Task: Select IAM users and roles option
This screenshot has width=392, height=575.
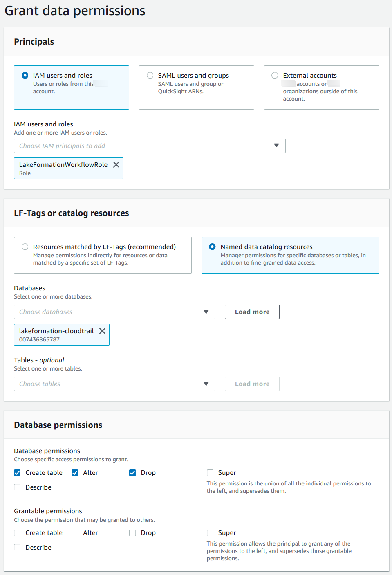Action: (x=25, y=76)
